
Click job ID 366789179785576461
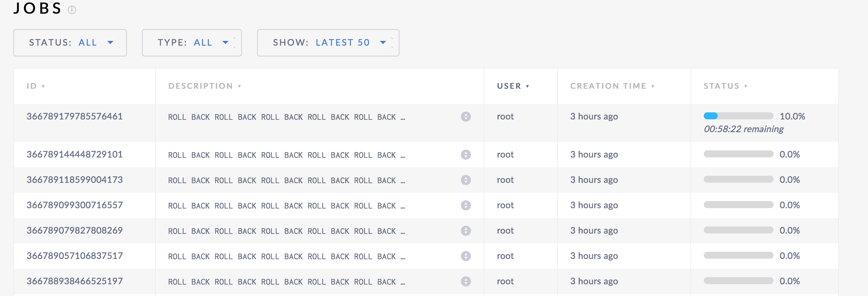75,117
